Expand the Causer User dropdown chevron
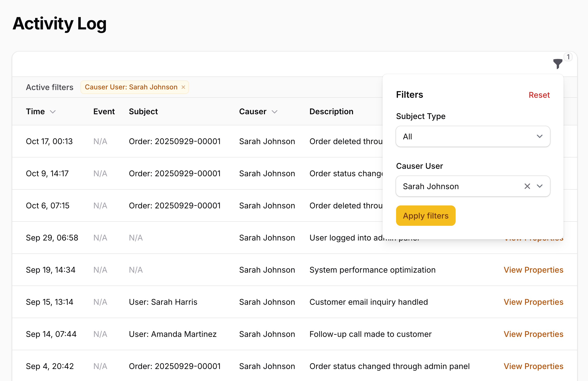The height and width of the screenshot is (381, 588). pos(540,186)
